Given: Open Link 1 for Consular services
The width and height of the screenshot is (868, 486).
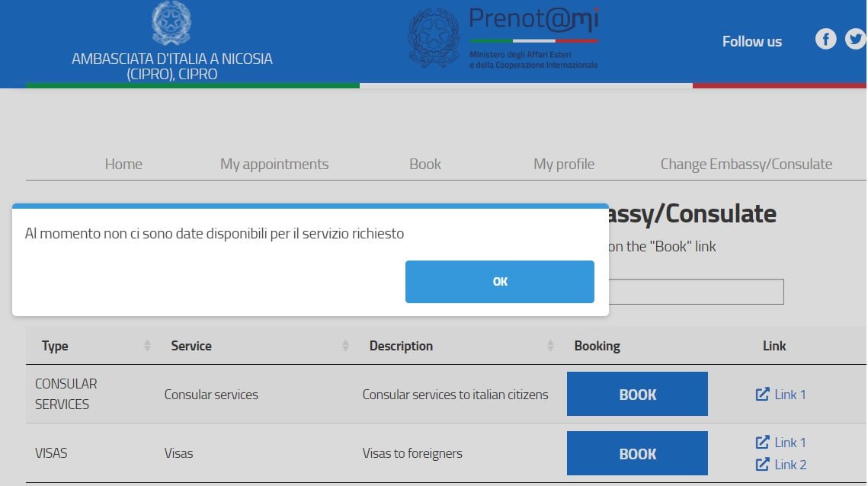Looking at the screenshot, I should pos(790,395).
